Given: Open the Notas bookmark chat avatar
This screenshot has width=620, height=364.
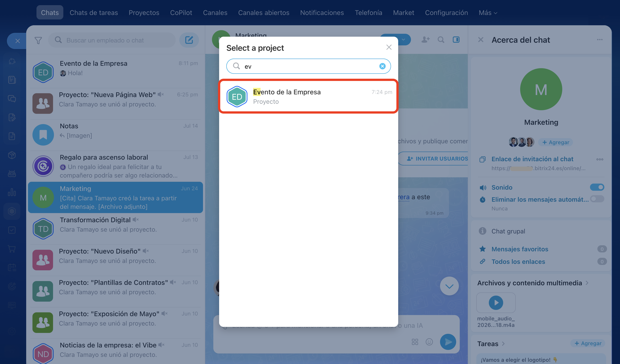Looking at the screenshot, I should point(43,135).
